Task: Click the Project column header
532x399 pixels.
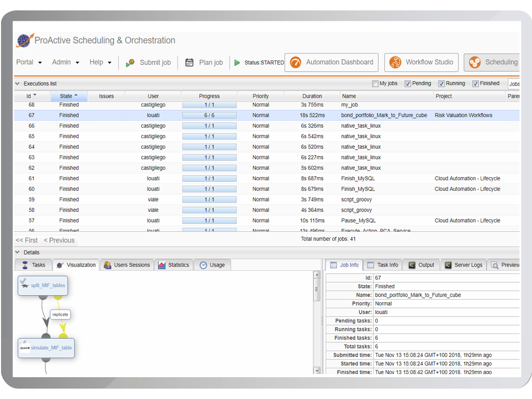Action: coord(470,96)
